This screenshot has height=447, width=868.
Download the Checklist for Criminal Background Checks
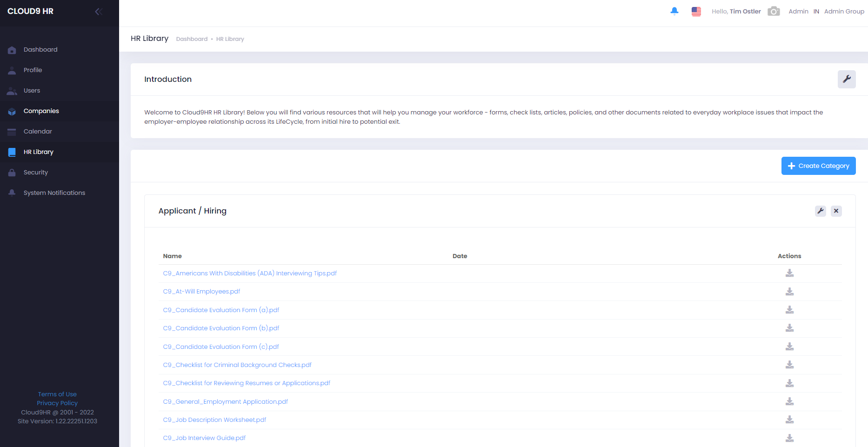(x=789, y=365)
